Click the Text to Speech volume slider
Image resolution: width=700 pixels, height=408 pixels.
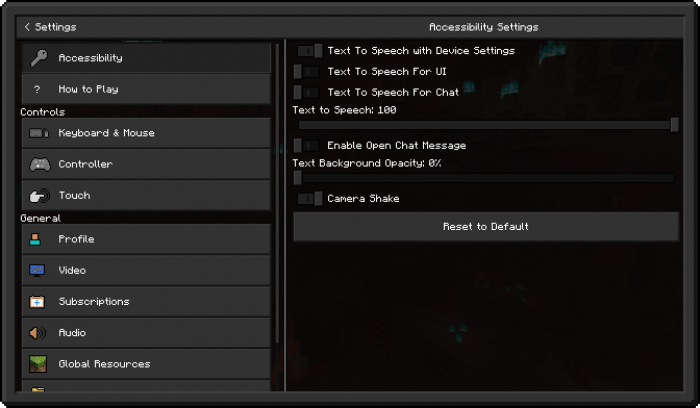pyautogui.click(x=486, y=125)
